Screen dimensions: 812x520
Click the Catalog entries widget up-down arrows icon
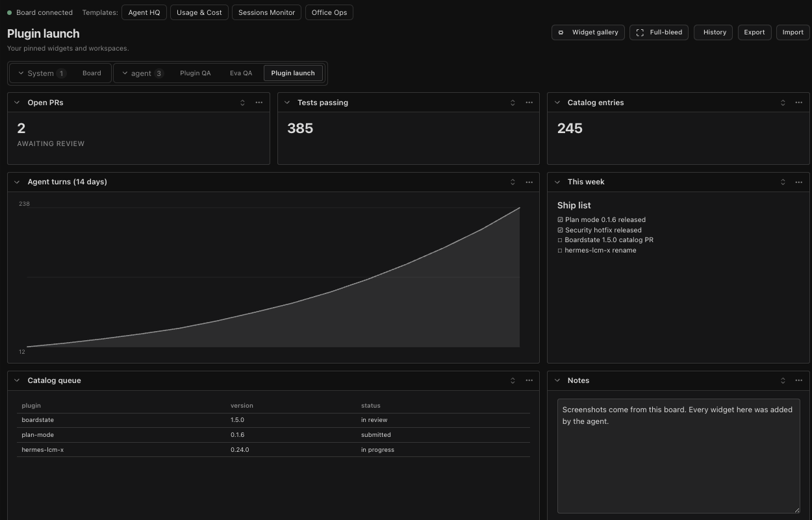pos(783,103)
